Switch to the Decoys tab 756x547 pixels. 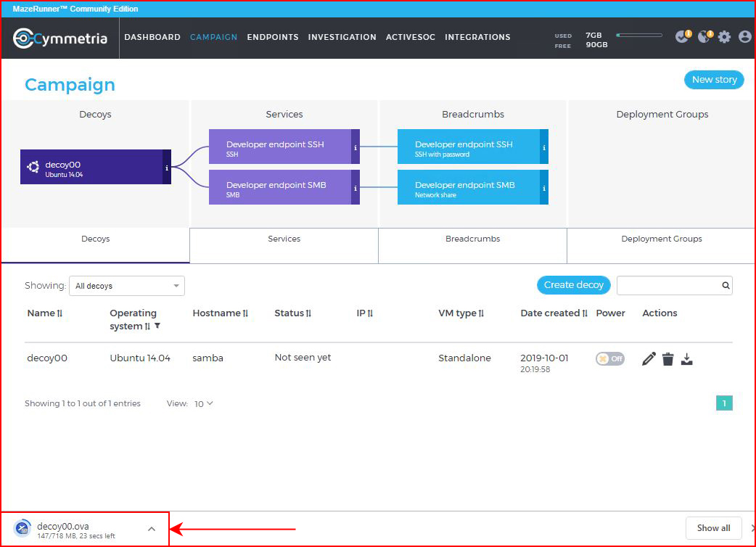pos(96,245)
